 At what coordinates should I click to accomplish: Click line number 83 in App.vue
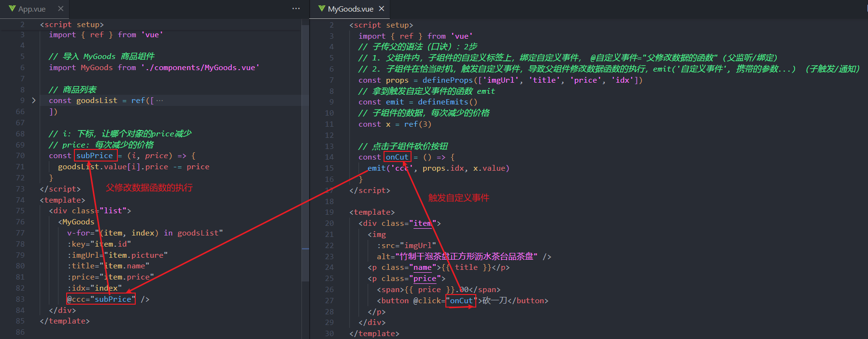coord(20,299)
